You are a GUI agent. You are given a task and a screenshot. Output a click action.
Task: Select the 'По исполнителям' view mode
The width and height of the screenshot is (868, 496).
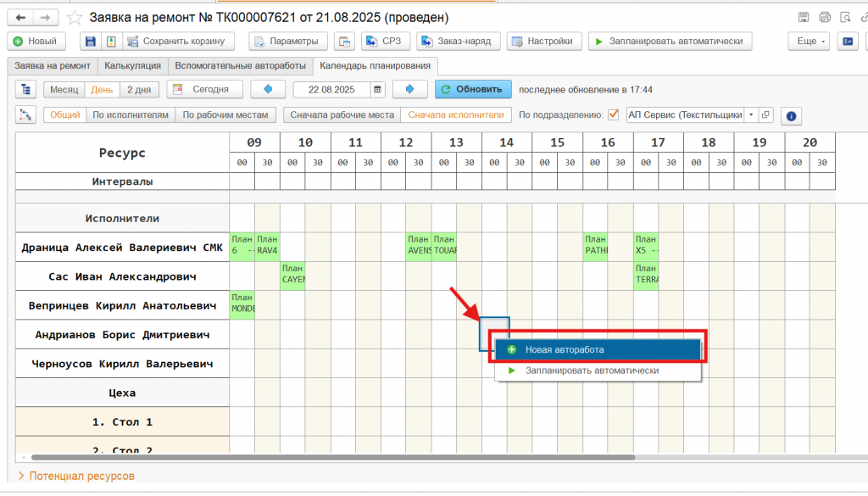click(131, 114)
